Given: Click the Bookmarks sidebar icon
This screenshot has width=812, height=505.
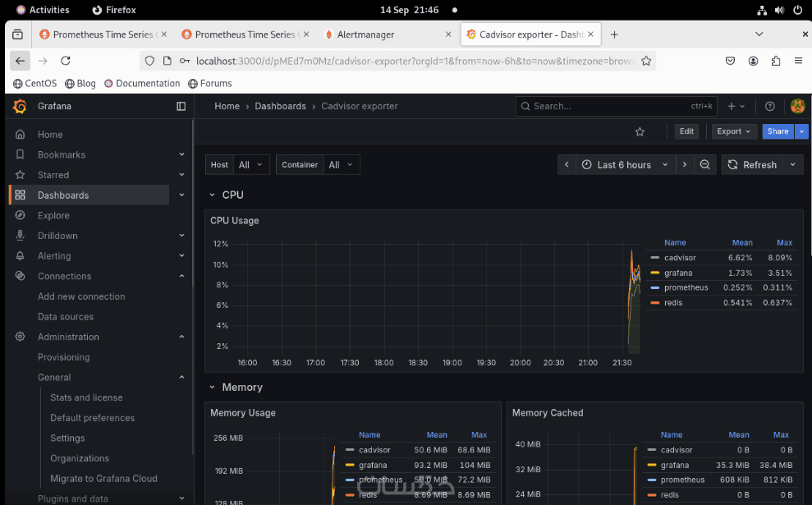Looking at the screenshot, I should (21, 154).
